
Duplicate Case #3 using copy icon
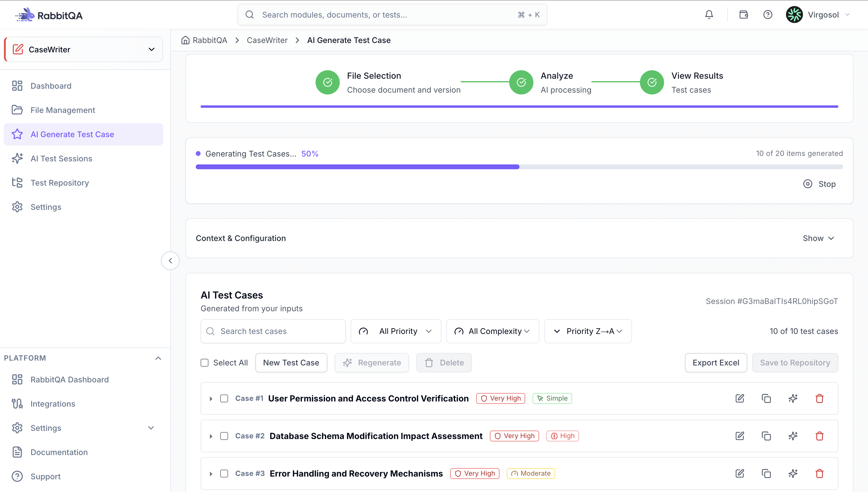pyautogui.click(x=766, y=474)
